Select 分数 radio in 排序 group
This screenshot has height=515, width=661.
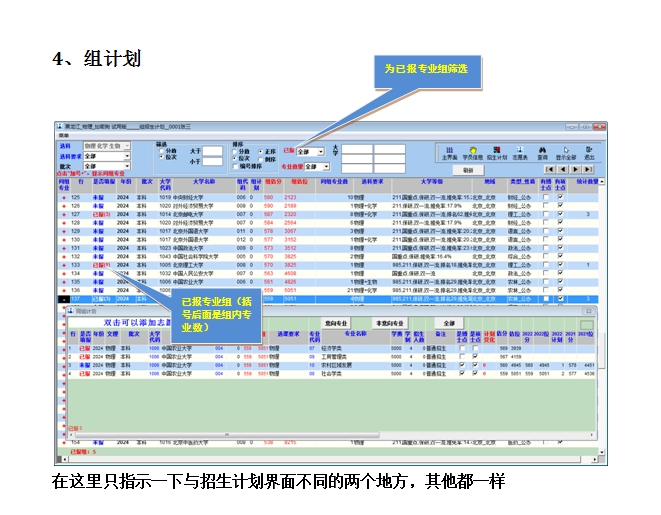click(x=235, y=151)
